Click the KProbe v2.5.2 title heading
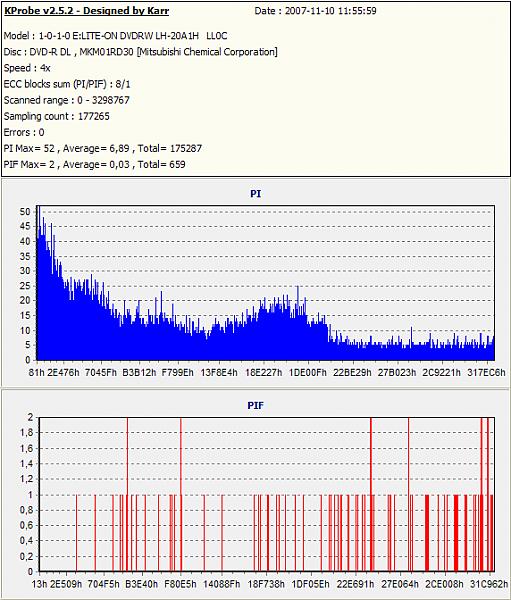 tap(86, 11)
